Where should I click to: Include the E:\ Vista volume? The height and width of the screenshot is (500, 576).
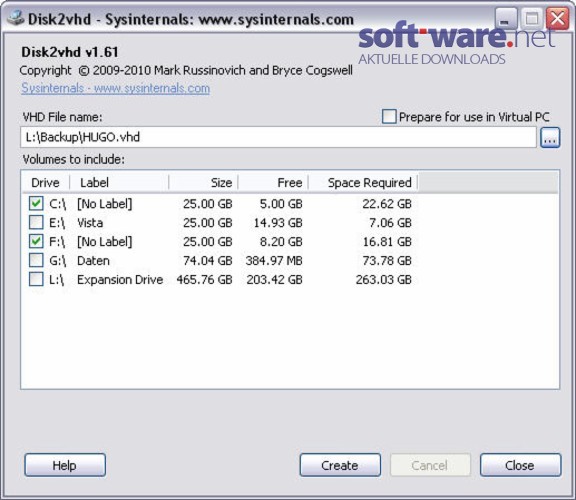pyautogui.click(x=36, y=222)
